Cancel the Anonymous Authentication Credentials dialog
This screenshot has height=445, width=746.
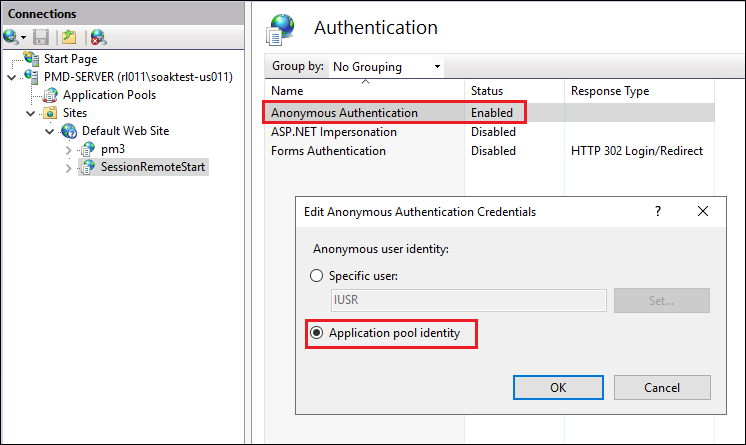click(x=661, y=387)
